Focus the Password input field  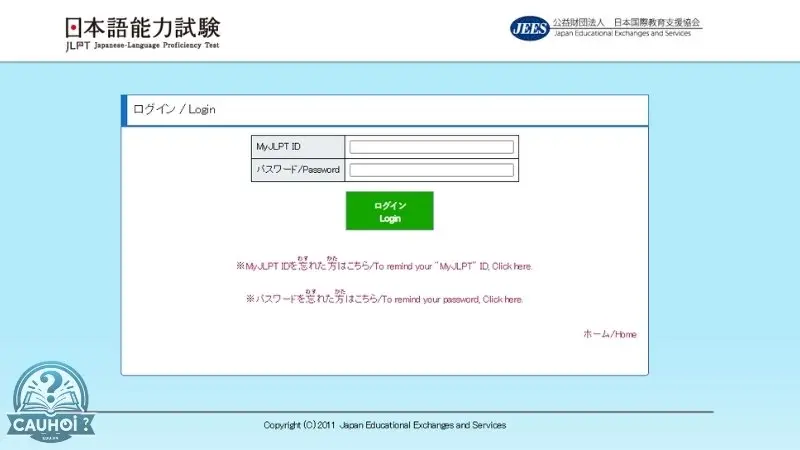pos(431,170)
